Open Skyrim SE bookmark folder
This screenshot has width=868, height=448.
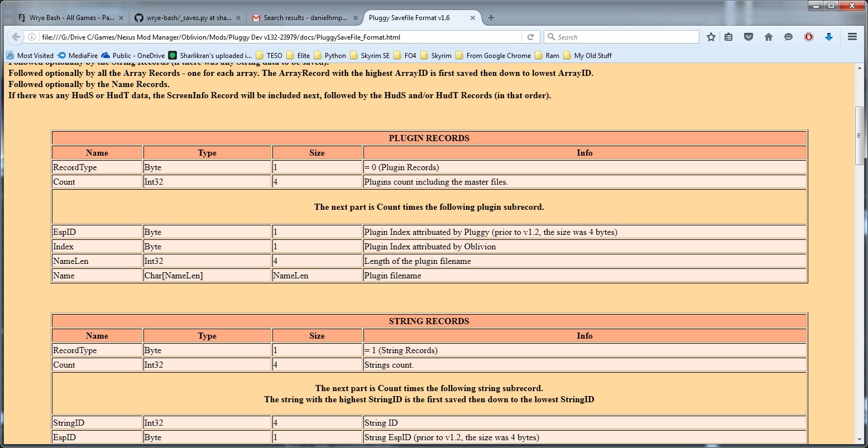370,55
